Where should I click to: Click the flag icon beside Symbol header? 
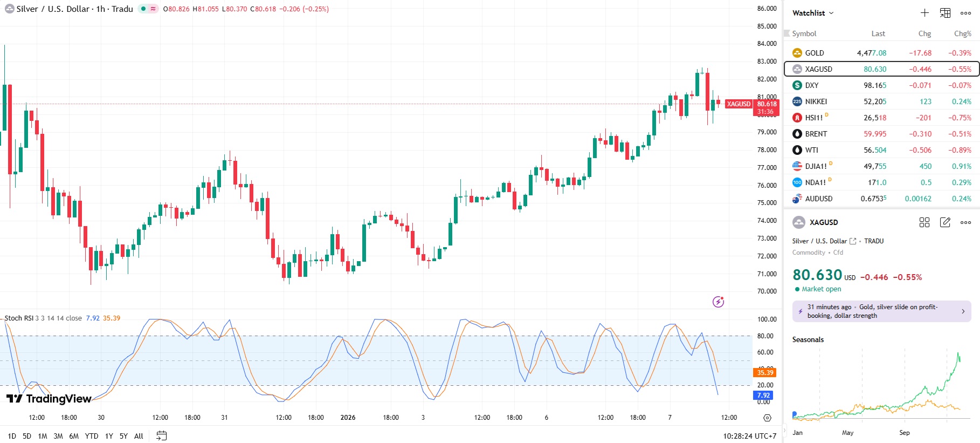pos(786,33)
